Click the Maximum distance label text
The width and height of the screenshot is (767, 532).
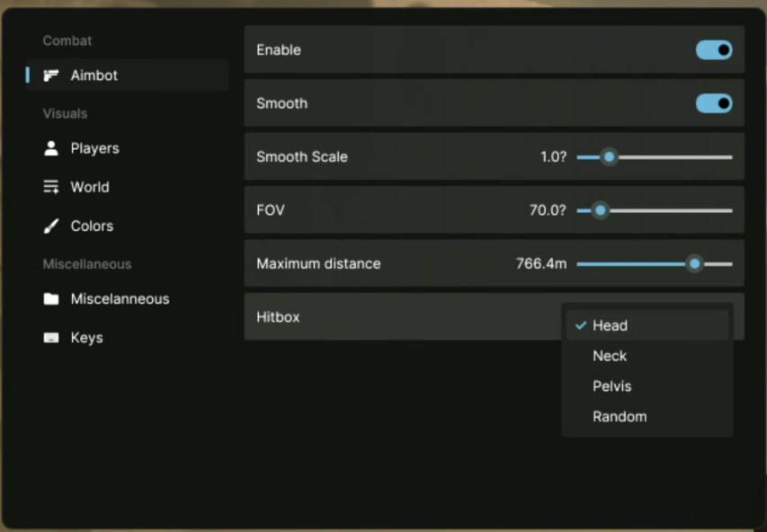coord(318,264)
